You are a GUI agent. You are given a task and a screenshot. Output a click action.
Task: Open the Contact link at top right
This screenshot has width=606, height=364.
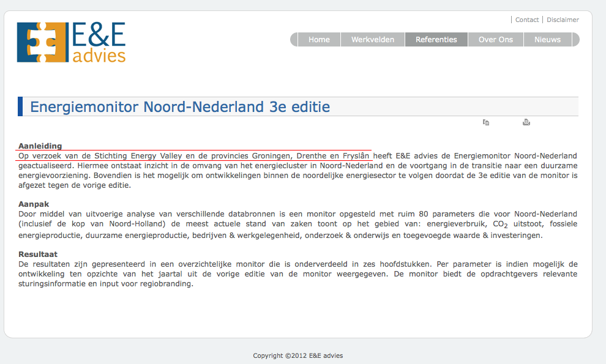click(x=526, y=20)
